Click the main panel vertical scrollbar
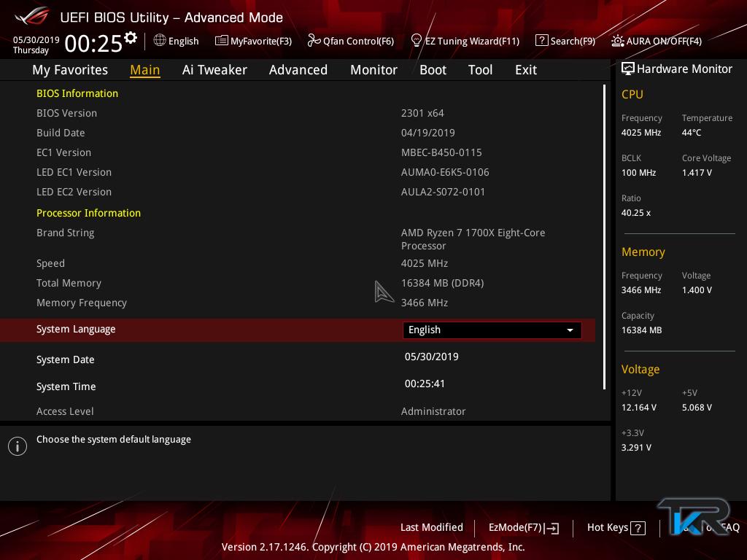The width and height of the screenshot is (747, 560). pos(604,237)
